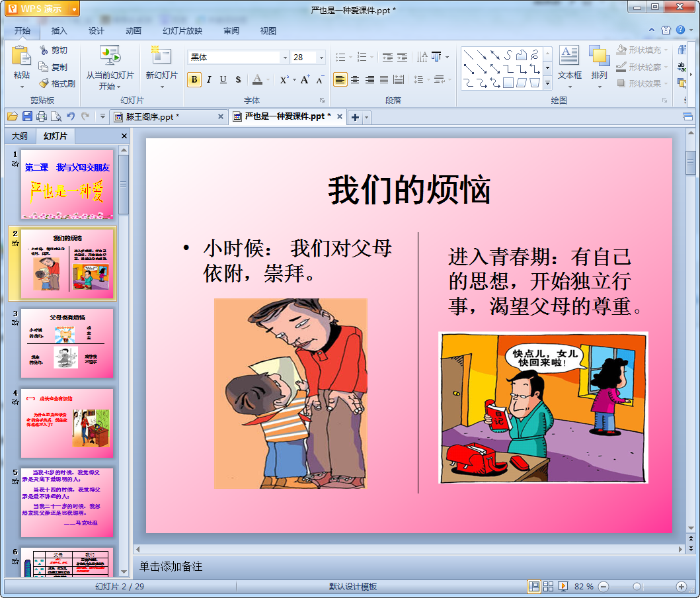The image size is (700, 598).
Task: Open the 幻灯片放映 ribbon tab
Action: tap(182, 31)
